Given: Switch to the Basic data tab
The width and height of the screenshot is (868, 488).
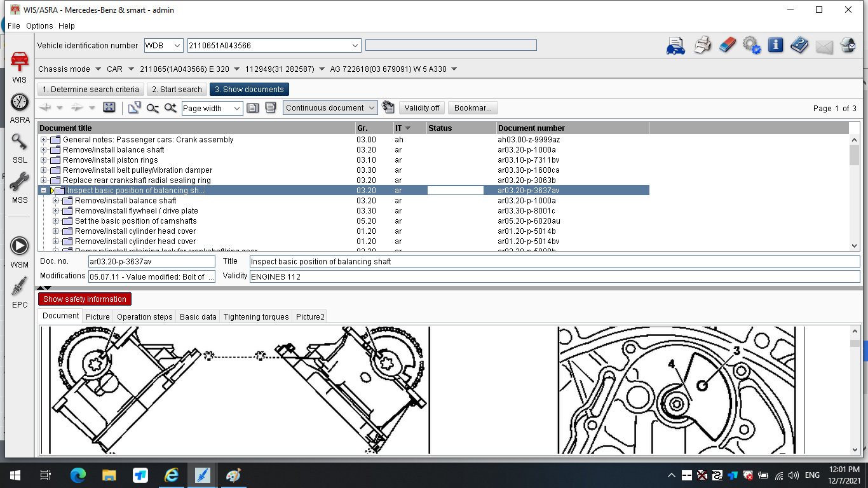Looking at the screenshot, I should [x=198, y=316].
